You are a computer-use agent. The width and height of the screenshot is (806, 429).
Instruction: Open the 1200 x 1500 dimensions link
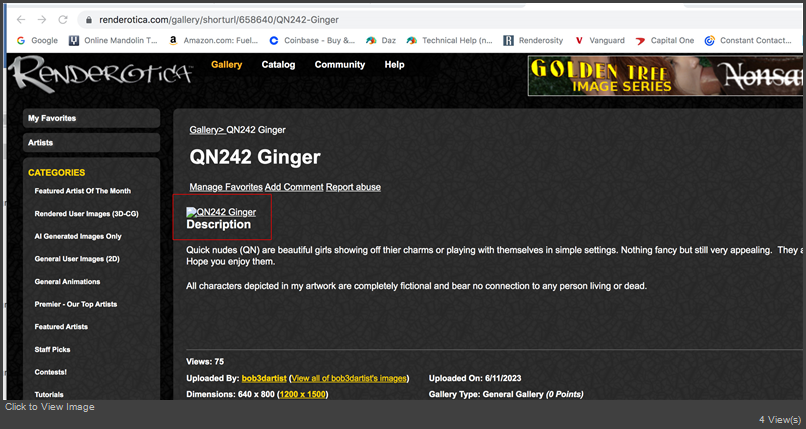pyautogui.click(x=302, y=394)
